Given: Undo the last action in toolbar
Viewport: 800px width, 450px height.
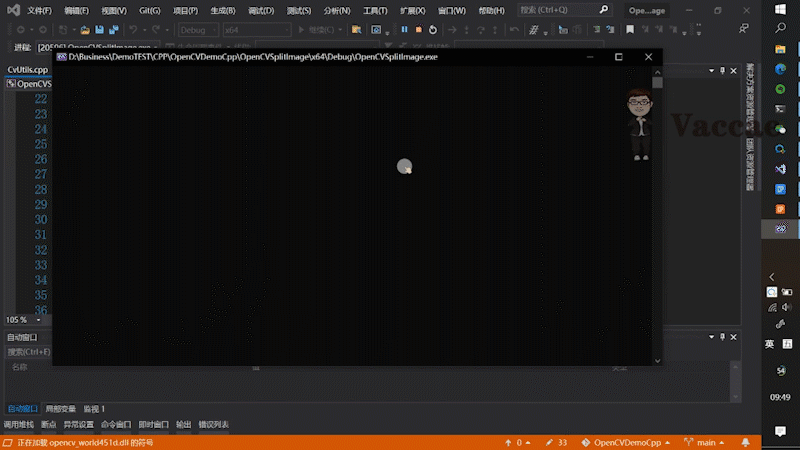Looking at the screenshot, I should (133, 30).
